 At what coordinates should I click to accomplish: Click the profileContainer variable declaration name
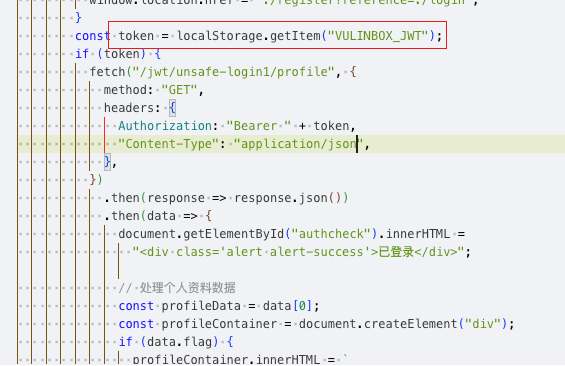(x=219, y=324)
